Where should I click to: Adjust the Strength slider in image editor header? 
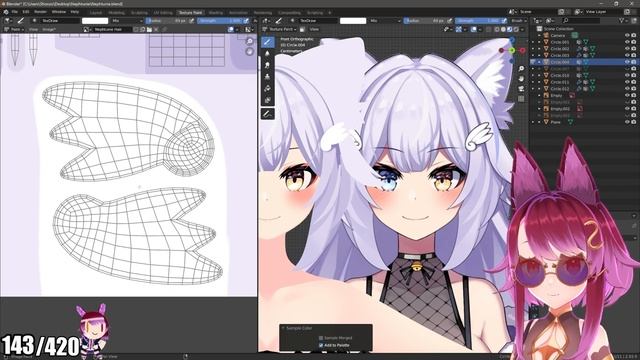click(x=220, y=20)
